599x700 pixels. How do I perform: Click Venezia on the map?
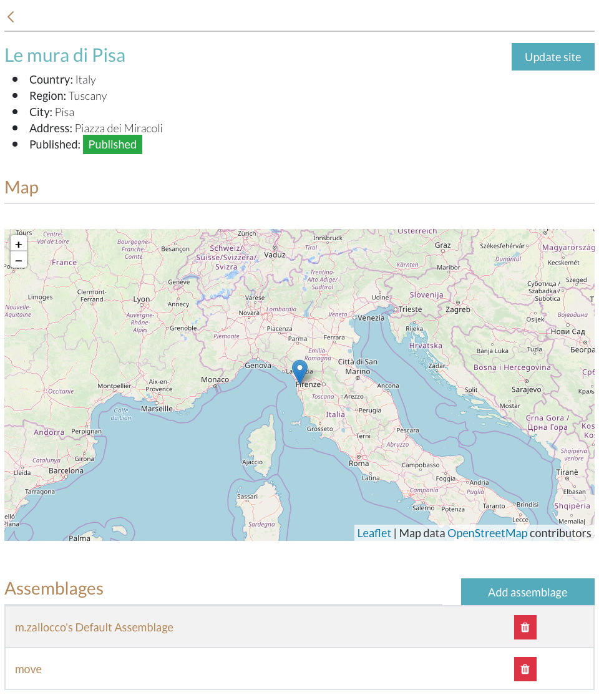click(x=371, y=318)
